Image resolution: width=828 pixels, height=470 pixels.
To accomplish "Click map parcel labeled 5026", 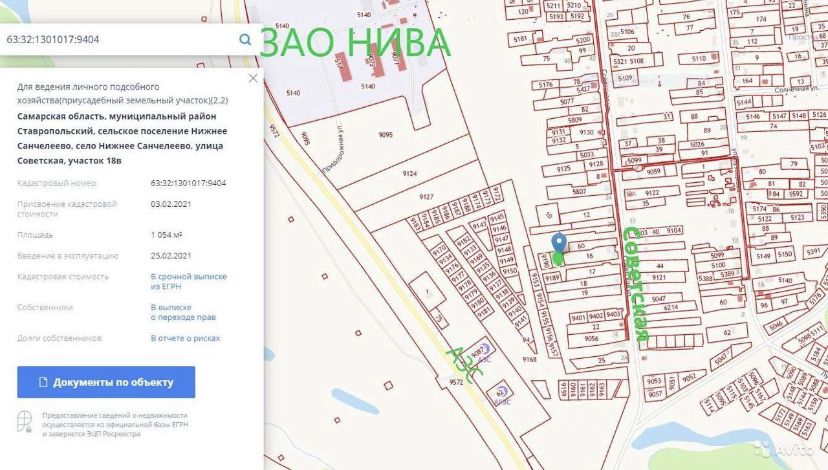I will pos(698,144).
